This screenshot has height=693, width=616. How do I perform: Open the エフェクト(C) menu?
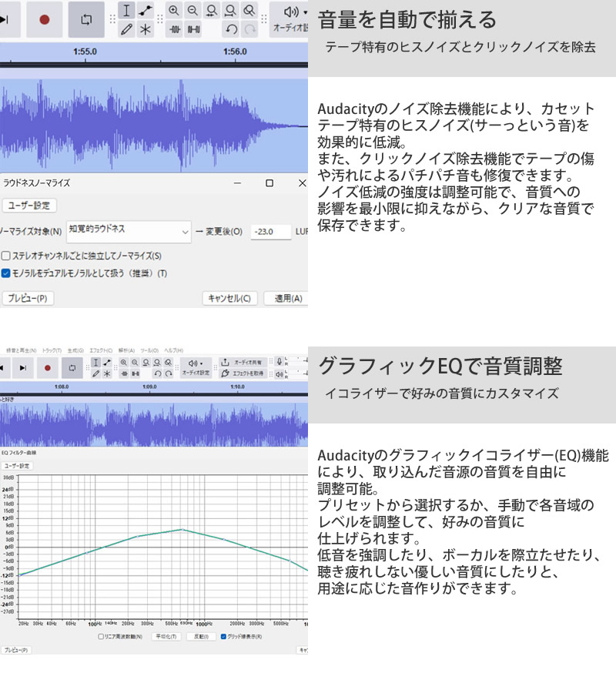(100, 351)
